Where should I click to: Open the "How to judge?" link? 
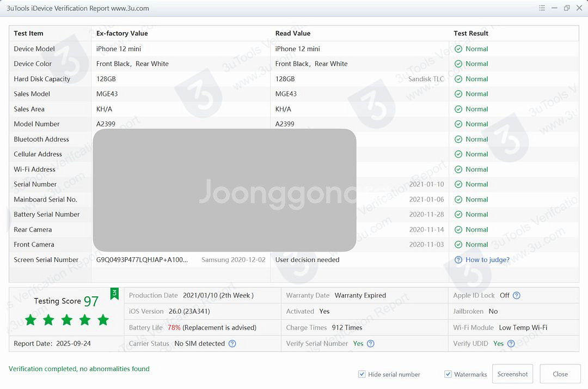click(487, 259)
